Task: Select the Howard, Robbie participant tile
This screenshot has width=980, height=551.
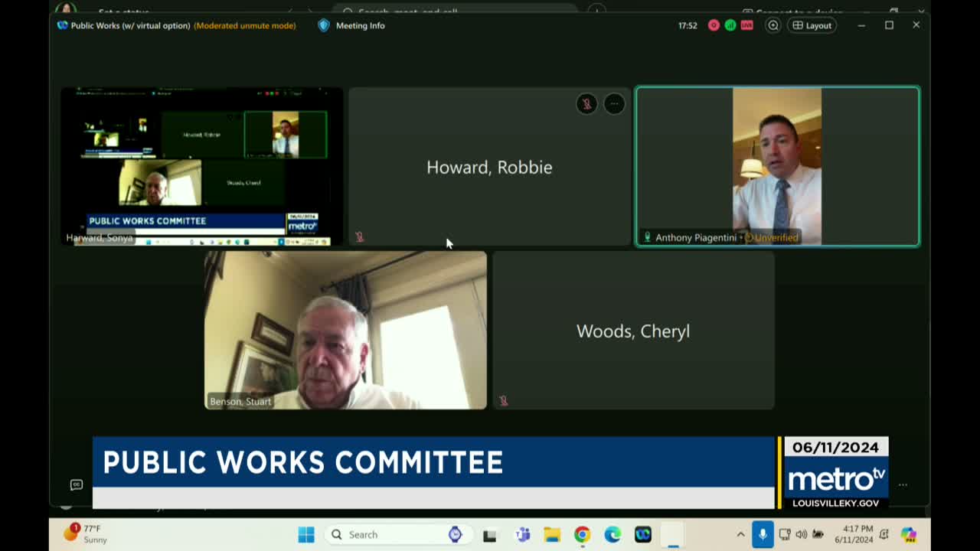Action: (489, 166)
